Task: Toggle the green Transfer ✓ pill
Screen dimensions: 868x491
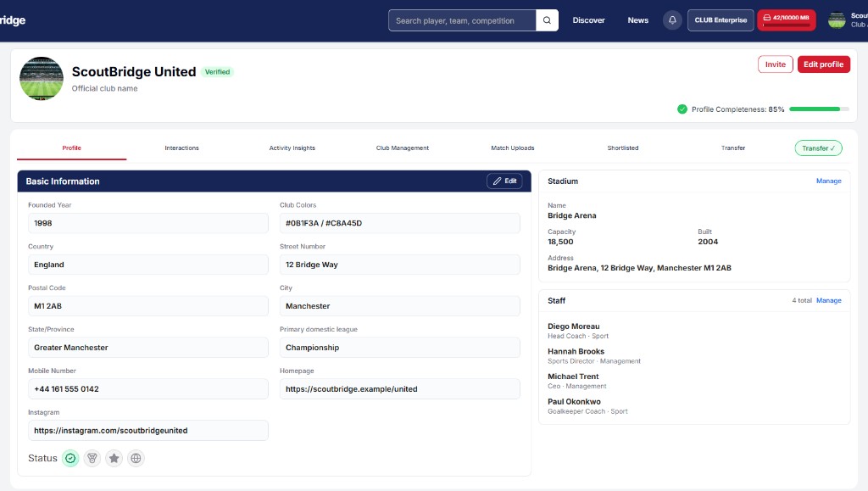Action: (x=818, y=148)
